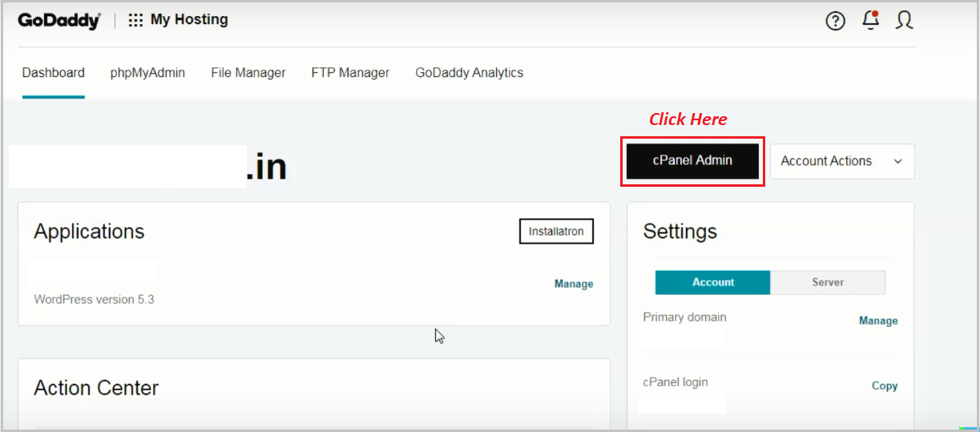Click the Account Actions chevron arrow

click(x=897, y=161)
